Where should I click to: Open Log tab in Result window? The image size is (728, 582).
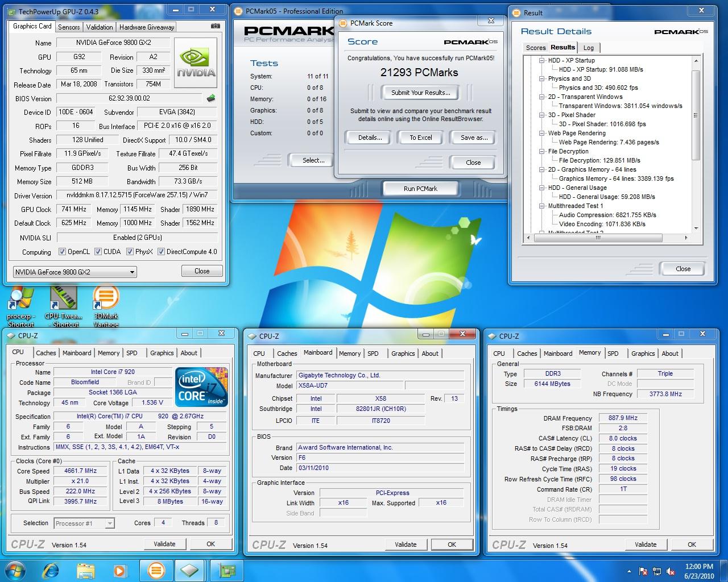[589, 48]
